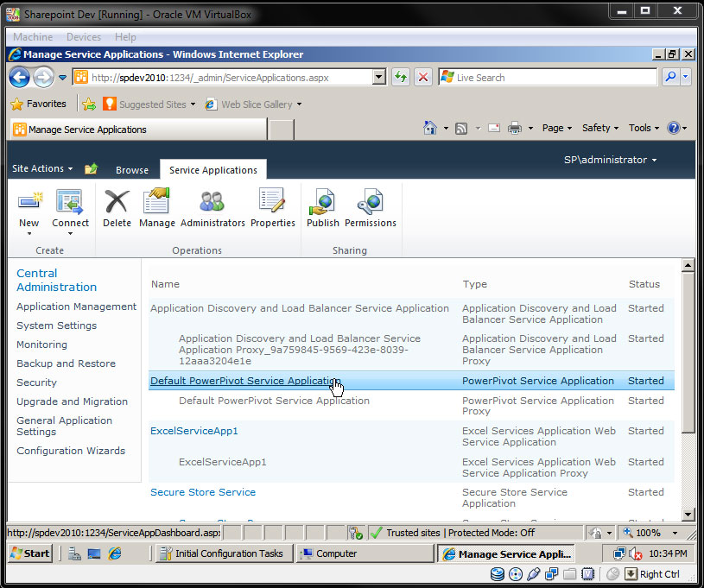Click the VirtualBox optical disc status icon
This screenshot has width=704, height=588.
516,574
